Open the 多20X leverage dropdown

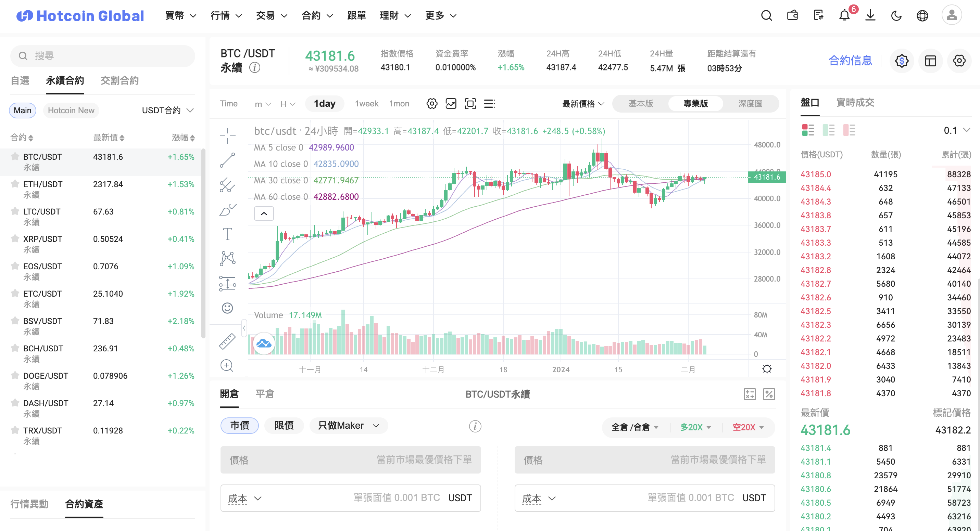(695, 427)
